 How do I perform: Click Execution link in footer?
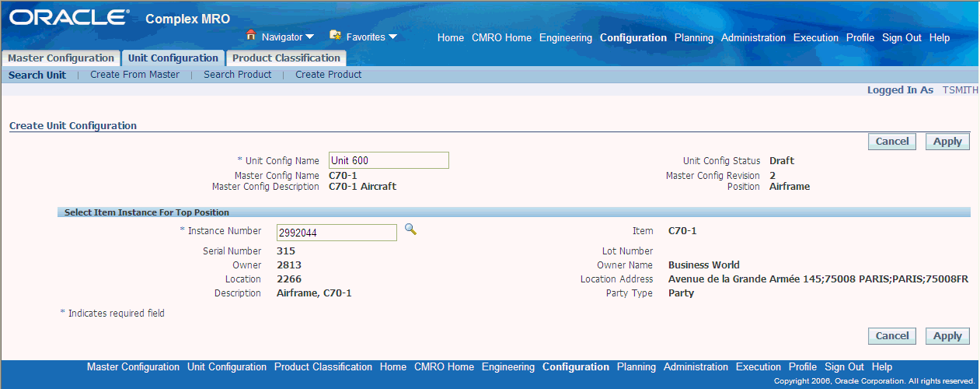point(759,366)
